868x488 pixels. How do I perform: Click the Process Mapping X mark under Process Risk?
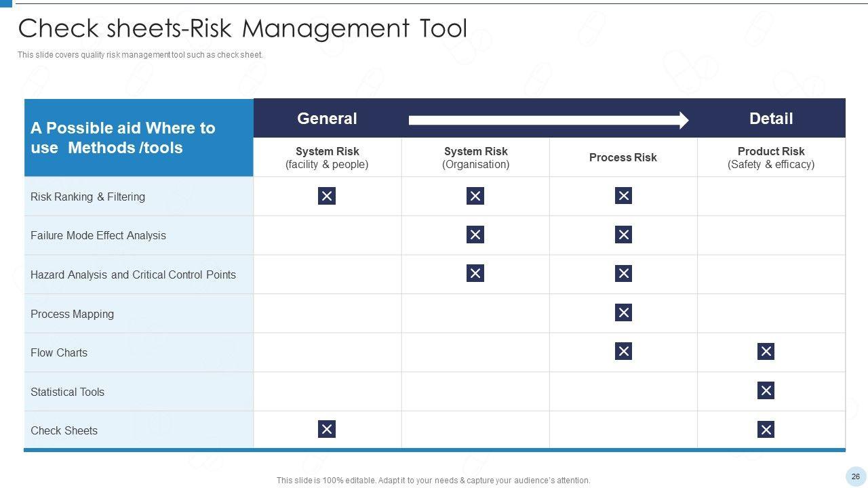click(x=623, y=312)
